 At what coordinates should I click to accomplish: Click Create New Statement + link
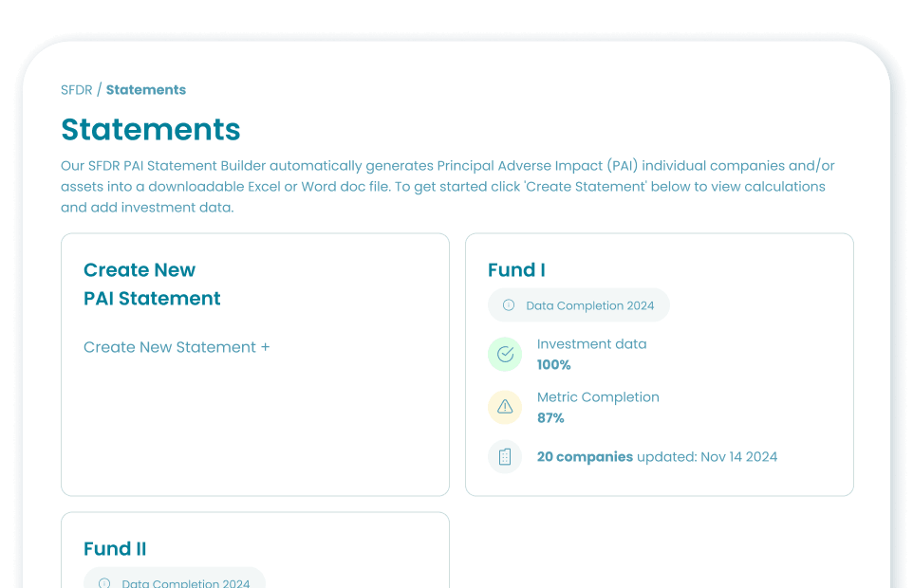coord(177,347)
